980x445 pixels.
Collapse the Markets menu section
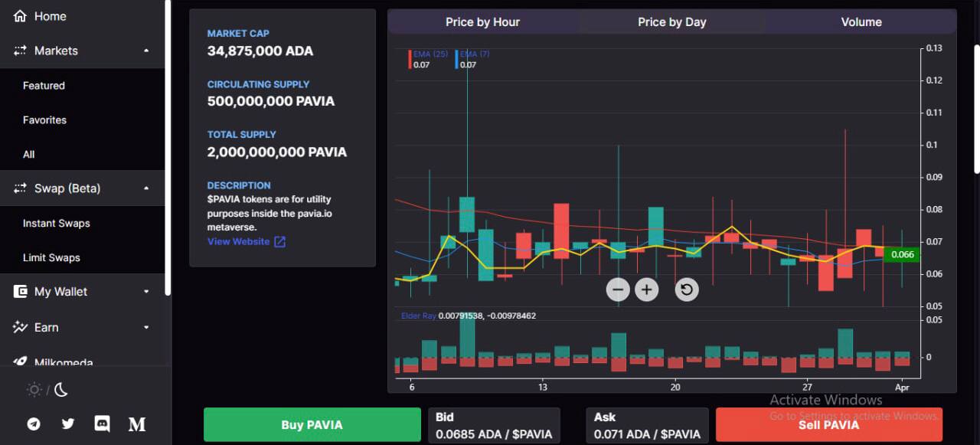[146, 51]
